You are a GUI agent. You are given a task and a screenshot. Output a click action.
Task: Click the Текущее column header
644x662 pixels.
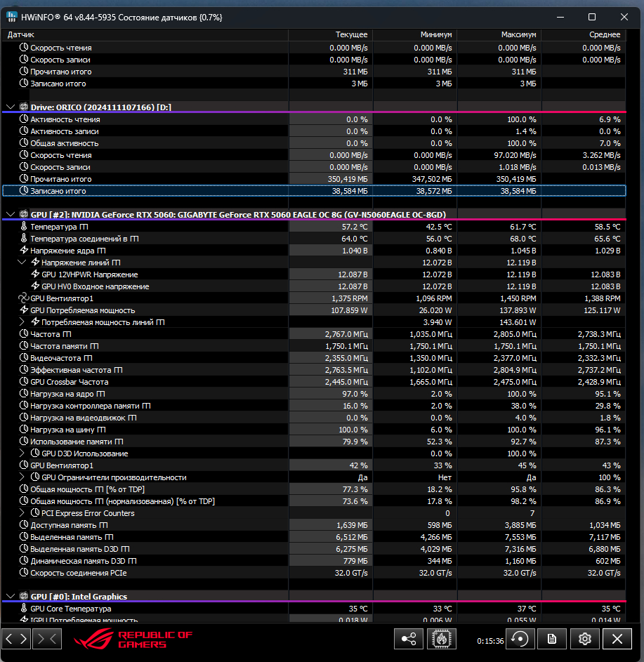tap(331, 34)
